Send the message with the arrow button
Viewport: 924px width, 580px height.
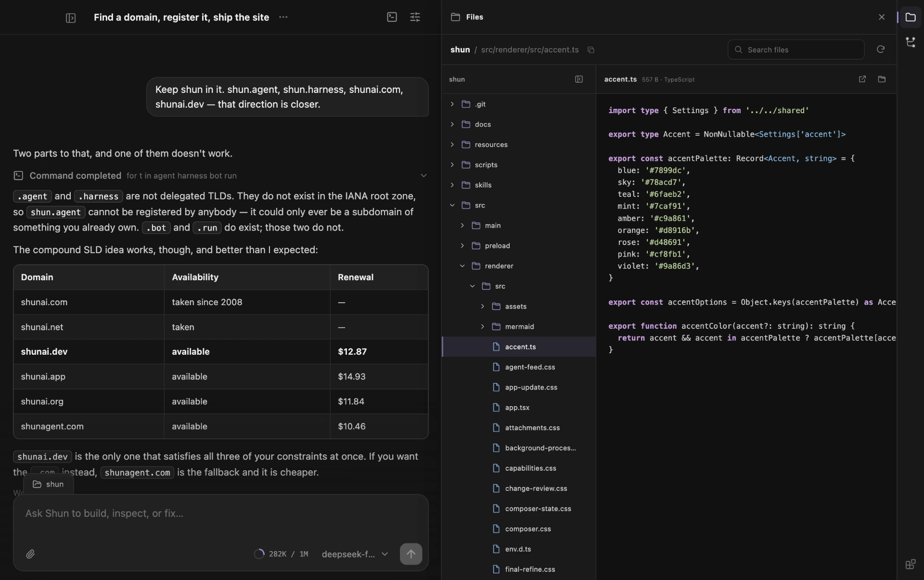pyautogui.click(x=411, y=554)
